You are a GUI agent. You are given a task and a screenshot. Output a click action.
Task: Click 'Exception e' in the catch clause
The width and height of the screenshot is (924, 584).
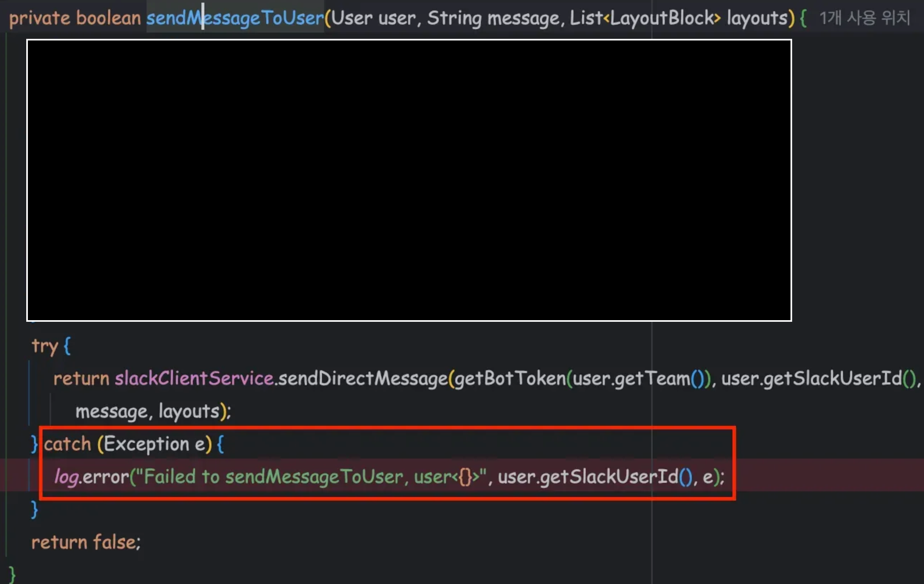pos(154,444)
